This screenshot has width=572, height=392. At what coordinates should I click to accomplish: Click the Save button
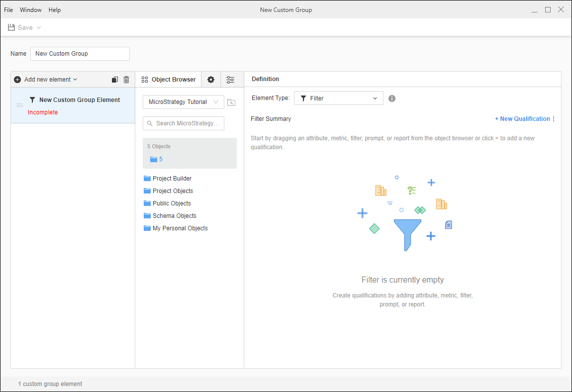20,28
